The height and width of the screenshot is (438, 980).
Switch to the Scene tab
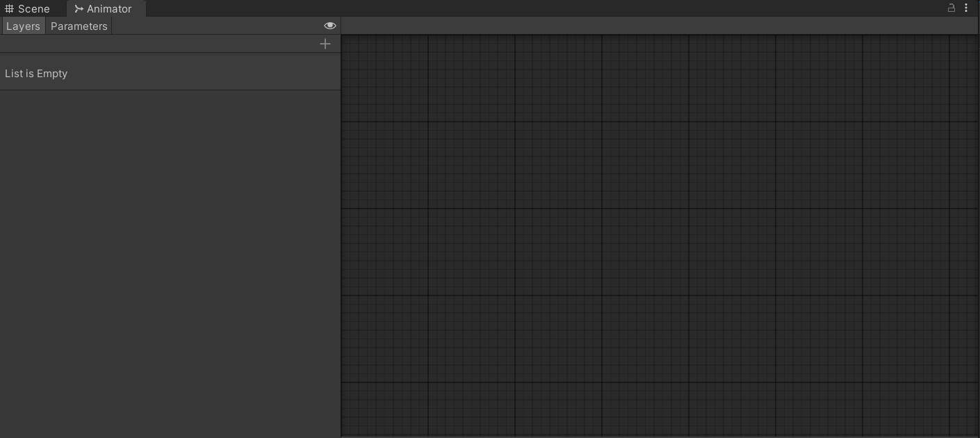point(28,9)
